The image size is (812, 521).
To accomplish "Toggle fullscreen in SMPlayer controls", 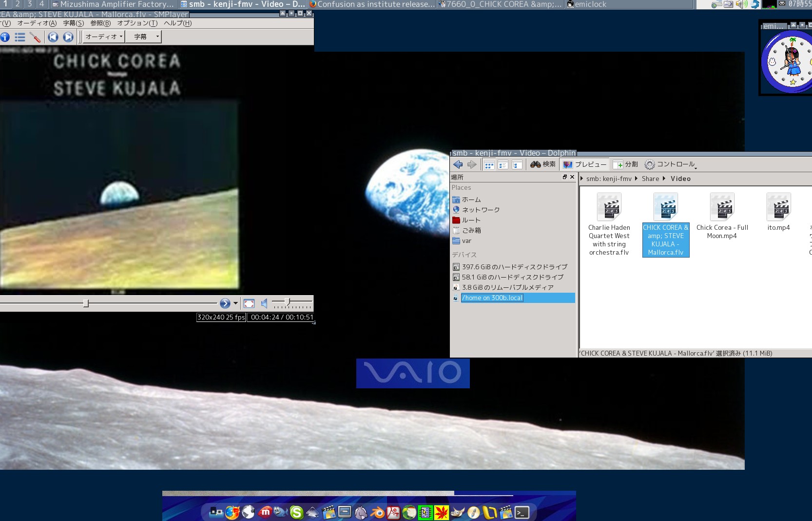I will click(249, 304).
